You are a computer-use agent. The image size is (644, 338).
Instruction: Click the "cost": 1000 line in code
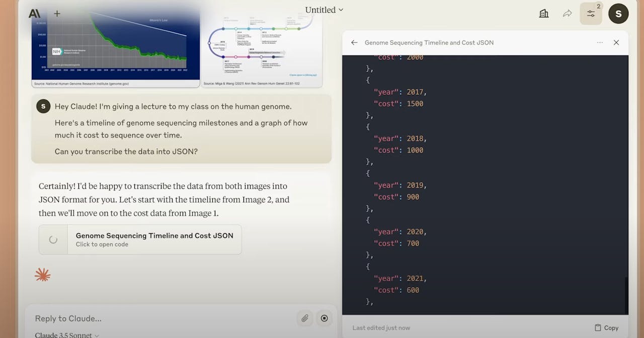[x=398, y=150]
